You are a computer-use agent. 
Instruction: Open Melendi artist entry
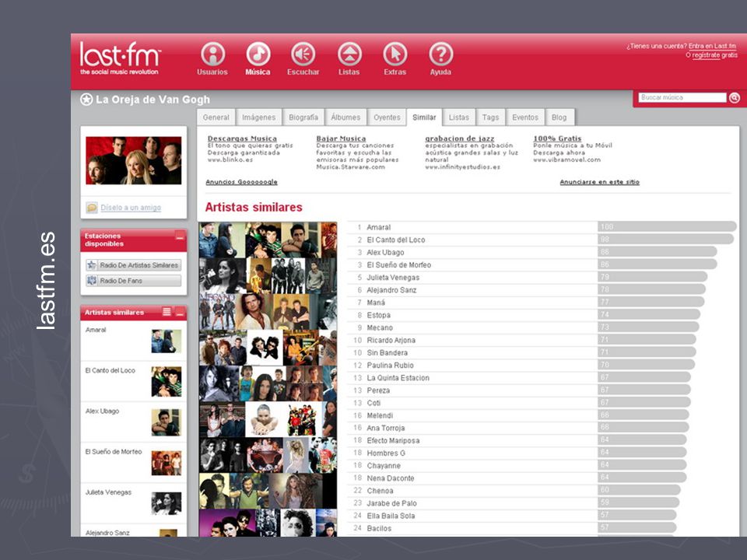point(380,415)
